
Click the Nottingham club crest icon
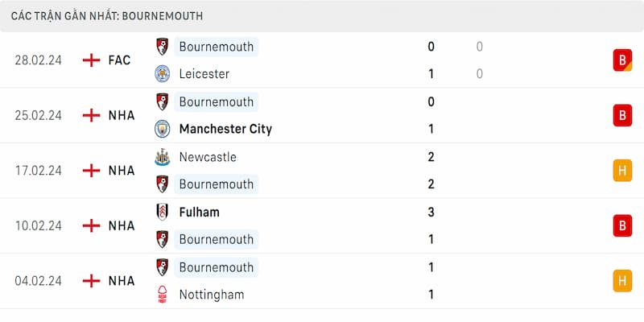point(163,295)
